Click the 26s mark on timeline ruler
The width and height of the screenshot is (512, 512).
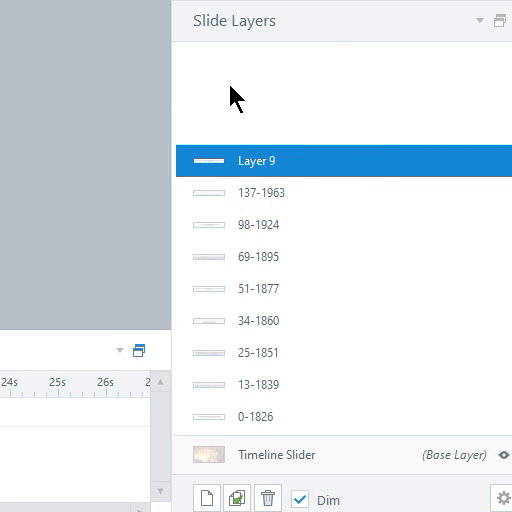[x=105, y=382]
